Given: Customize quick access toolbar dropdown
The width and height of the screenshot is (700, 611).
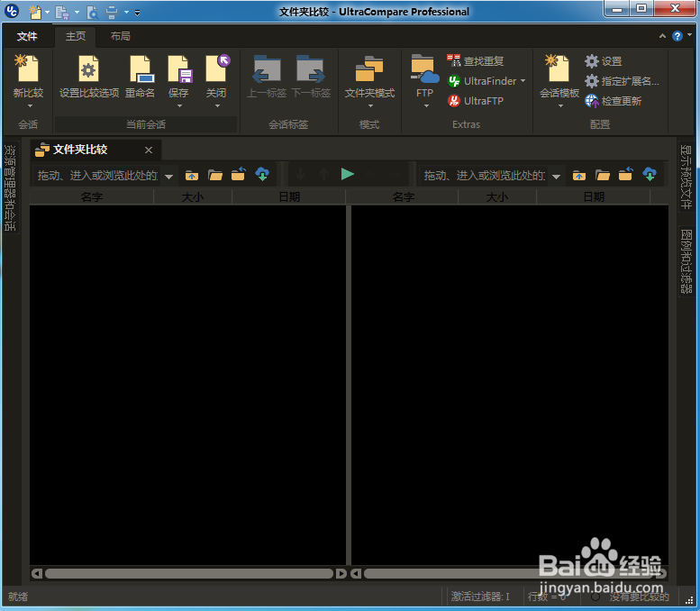Looking at the screenshot, I should (138, 13).
